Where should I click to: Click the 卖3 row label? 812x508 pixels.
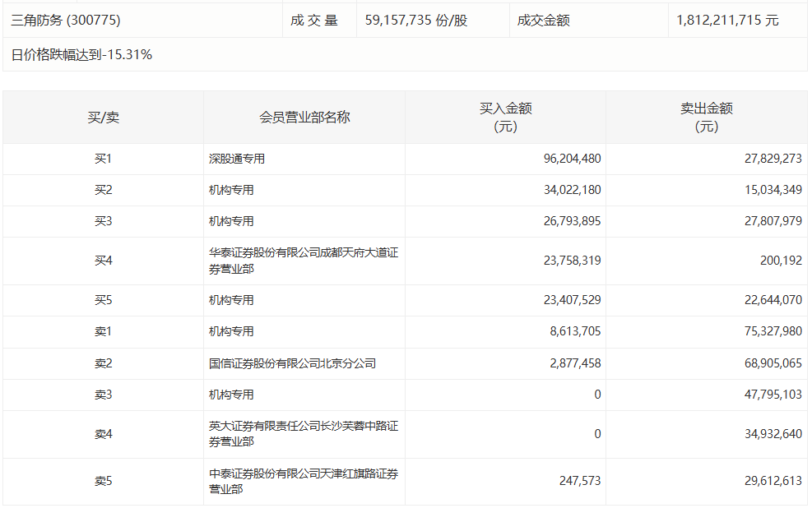(103, 395)
